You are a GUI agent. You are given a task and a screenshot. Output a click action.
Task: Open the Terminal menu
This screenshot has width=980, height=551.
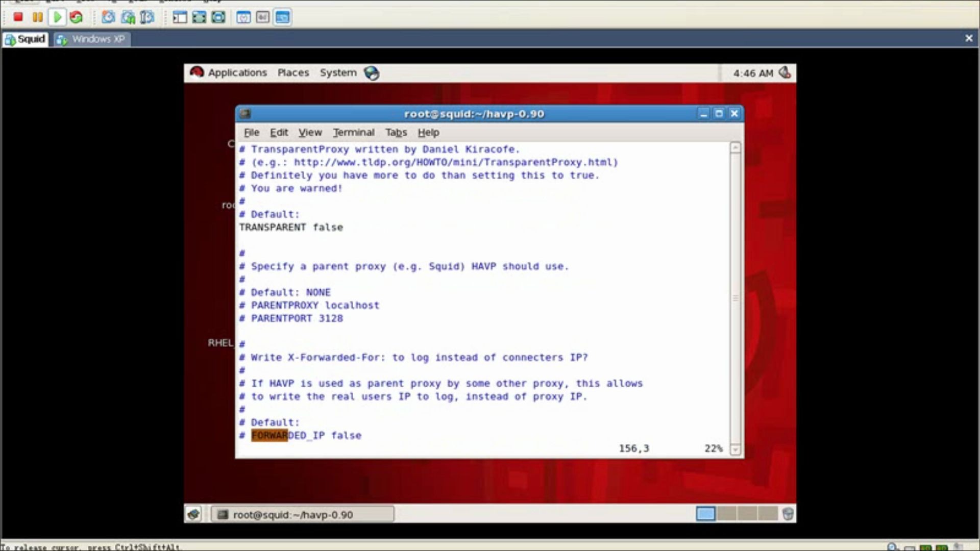[x=354, y=132]
